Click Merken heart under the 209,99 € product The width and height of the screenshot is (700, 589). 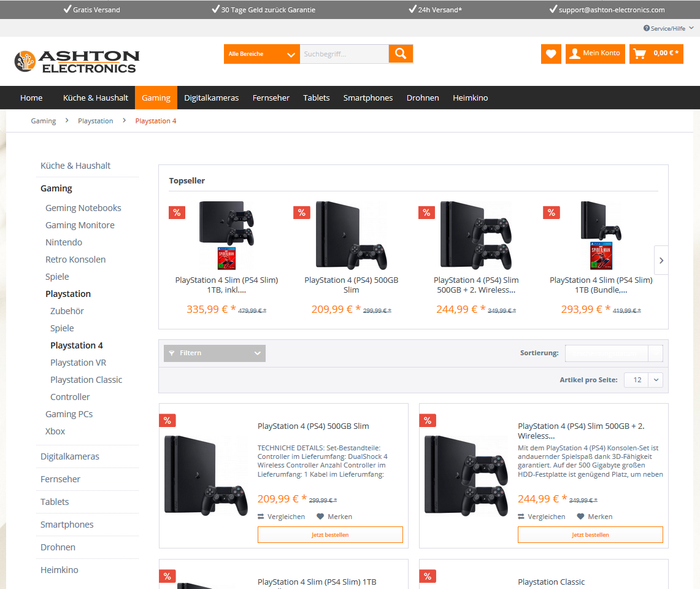334,517
